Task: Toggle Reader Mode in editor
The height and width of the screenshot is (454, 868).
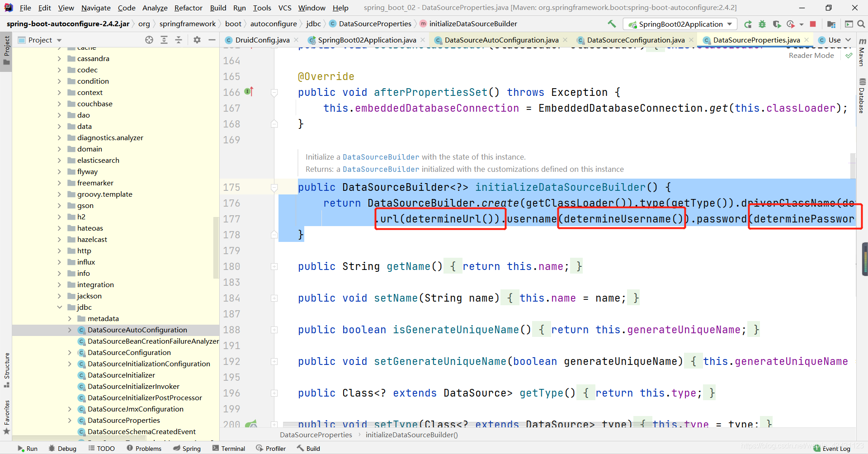Action: (811, 55)
